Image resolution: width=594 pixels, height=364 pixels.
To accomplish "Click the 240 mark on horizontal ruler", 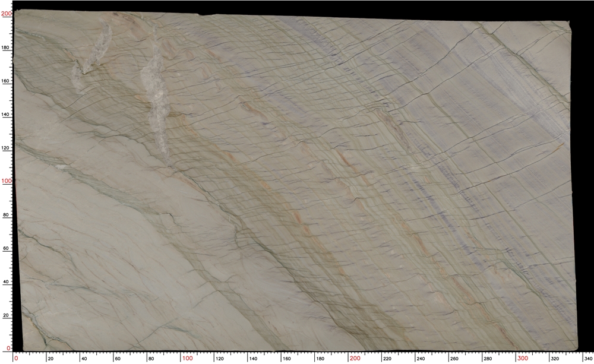I will click(x=421, y=358).
